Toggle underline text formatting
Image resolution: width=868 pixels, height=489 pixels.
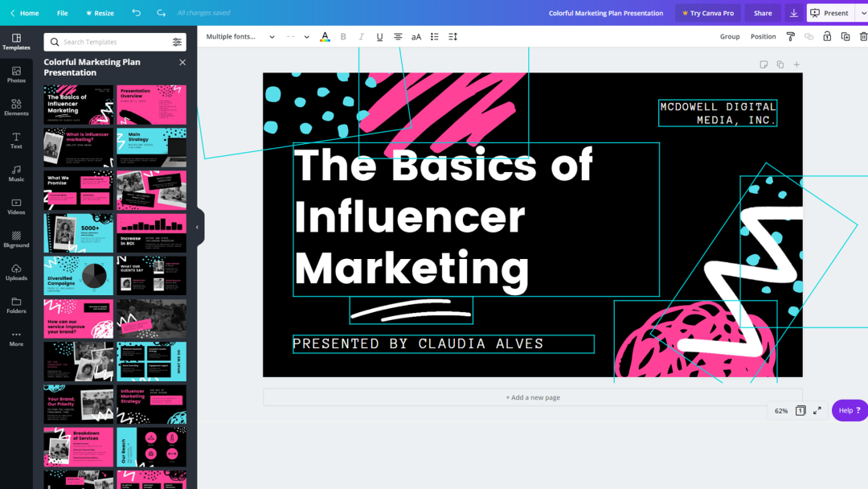(x=379, y=36)
